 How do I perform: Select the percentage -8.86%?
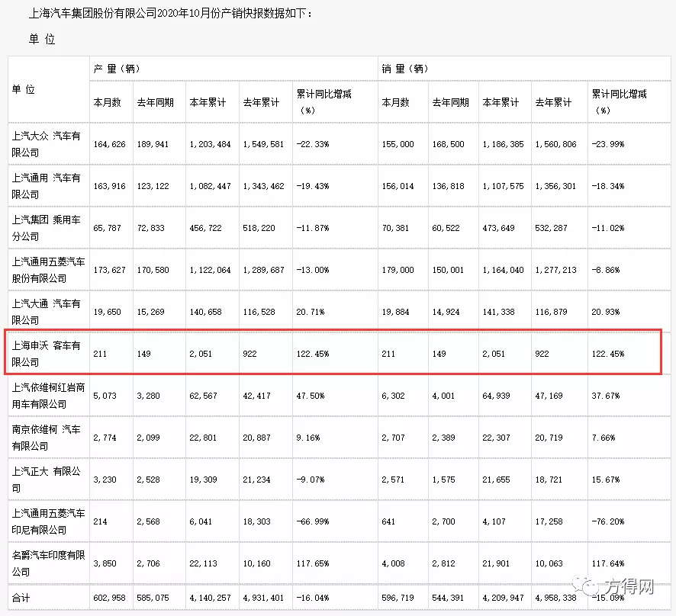606,270
